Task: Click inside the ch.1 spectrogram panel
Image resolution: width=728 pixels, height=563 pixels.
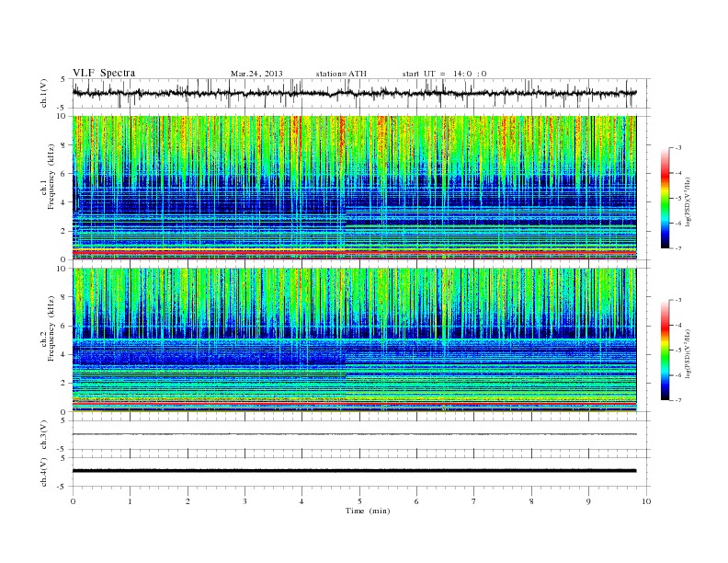Action: click(354, 188)
